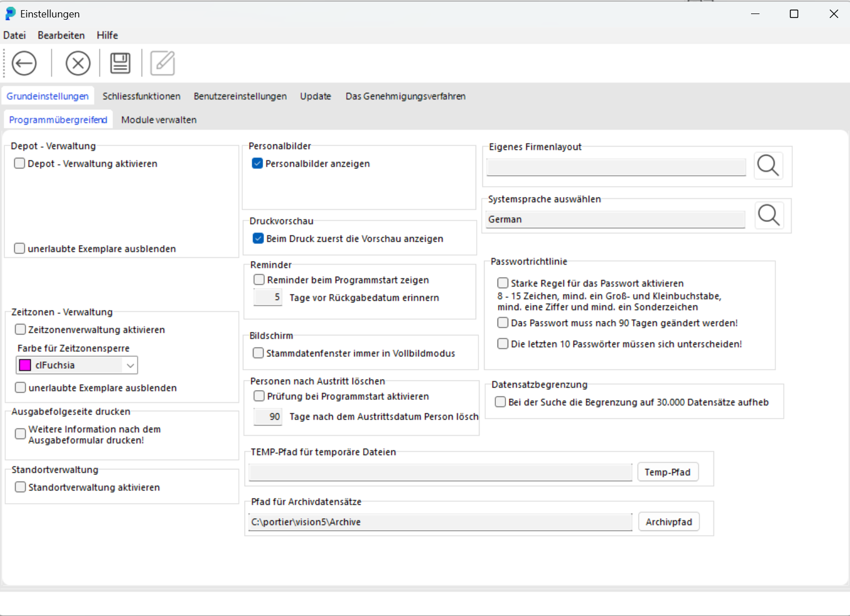
Task: Click the cancel X toolbar icon
Action: [x=78, y=63]
